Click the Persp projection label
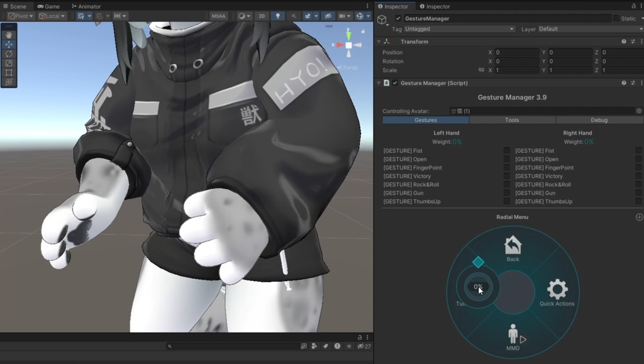This screenshot has height=364, width=644. [x=350, y=68]
